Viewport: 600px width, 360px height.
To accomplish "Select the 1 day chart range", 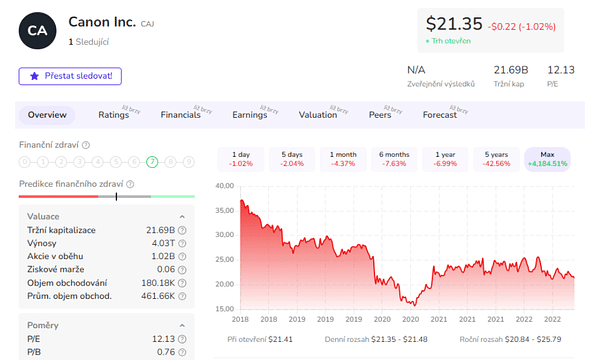I will (241, 159).
